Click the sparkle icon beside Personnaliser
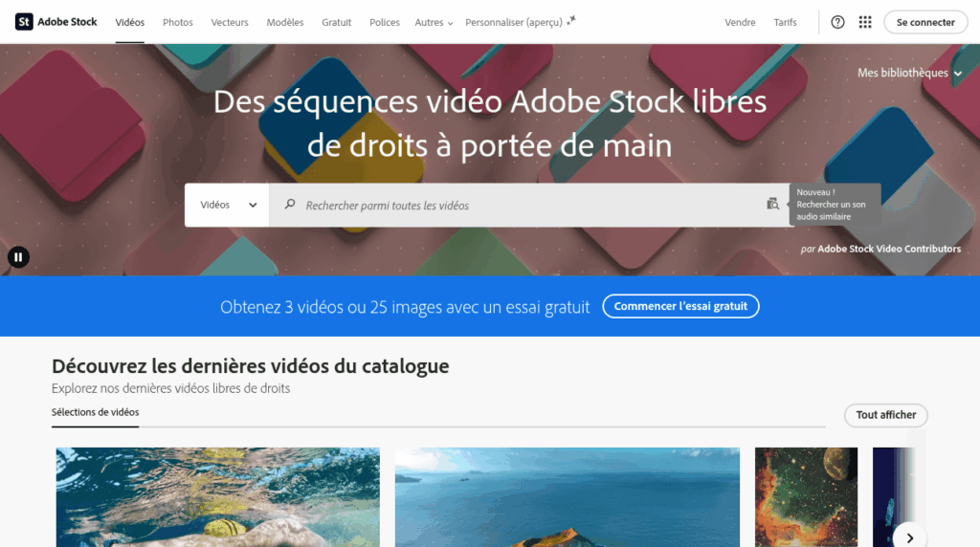Screen dimensions: 980x547 571,20
